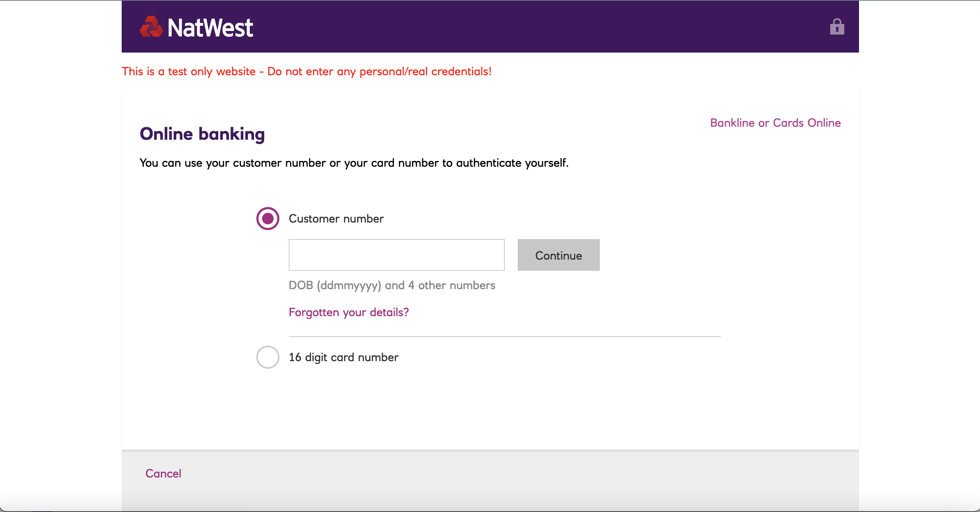Image resolution: width=980 pixels, height=512 pixels.
Task: Click the Cancel link in footer
Action: [163, 473]
